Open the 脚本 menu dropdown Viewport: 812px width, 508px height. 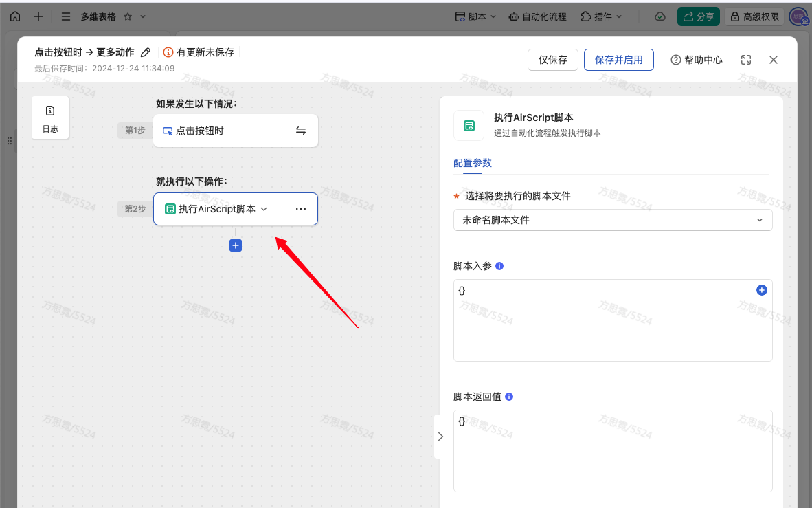point(475,16)
